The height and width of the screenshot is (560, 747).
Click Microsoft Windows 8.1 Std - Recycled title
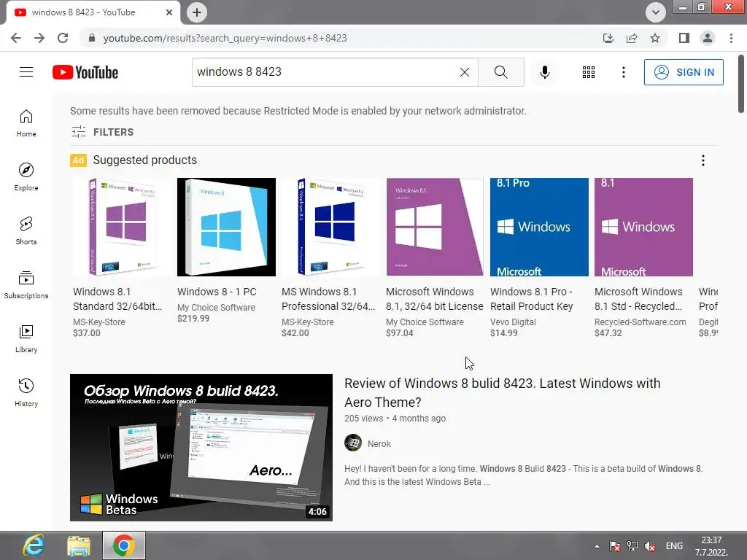tap(638, 299)
